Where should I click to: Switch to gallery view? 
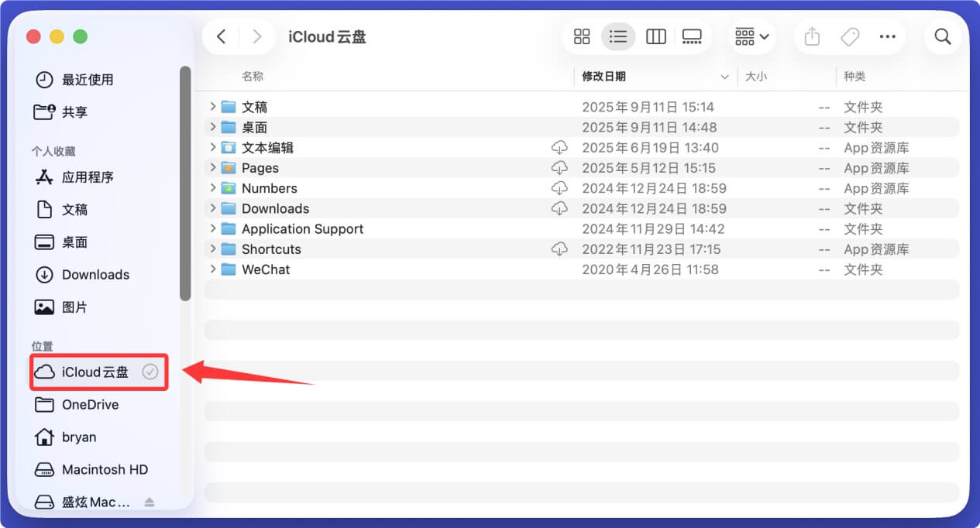[692, 36]
